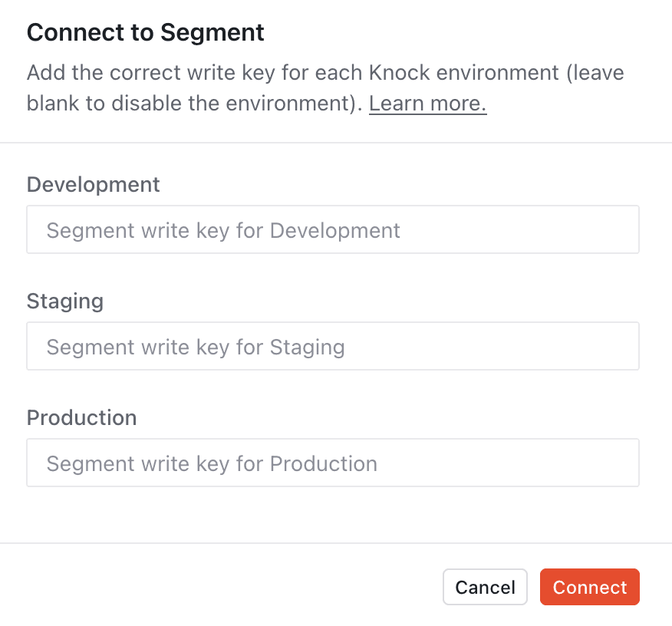This screenshot has width=672, height=626.
Task: Click the Connect to Segment dialog title
Action: 145,32
